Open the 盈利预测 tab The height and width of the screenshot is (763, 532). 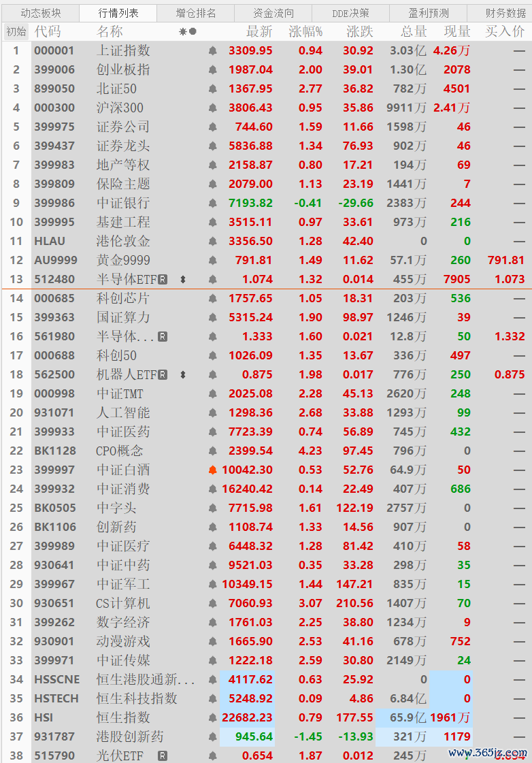[x=429, y=13]
